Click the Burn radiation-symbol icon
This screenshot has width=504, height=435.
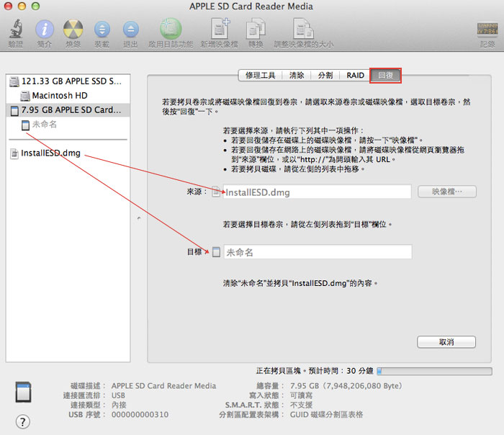tap(73, 29)
